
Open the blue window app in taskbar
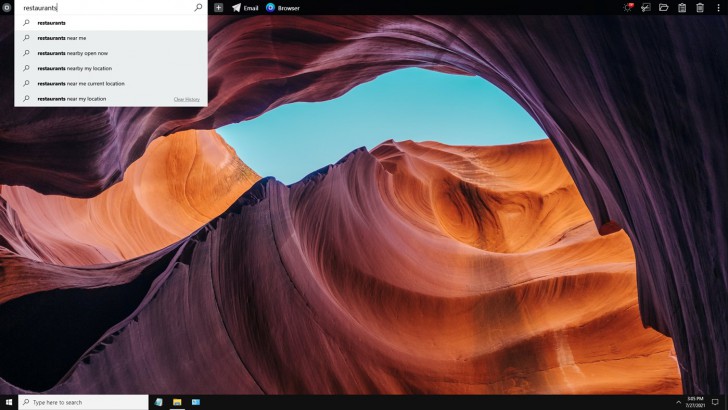click(x=196, y=402)
